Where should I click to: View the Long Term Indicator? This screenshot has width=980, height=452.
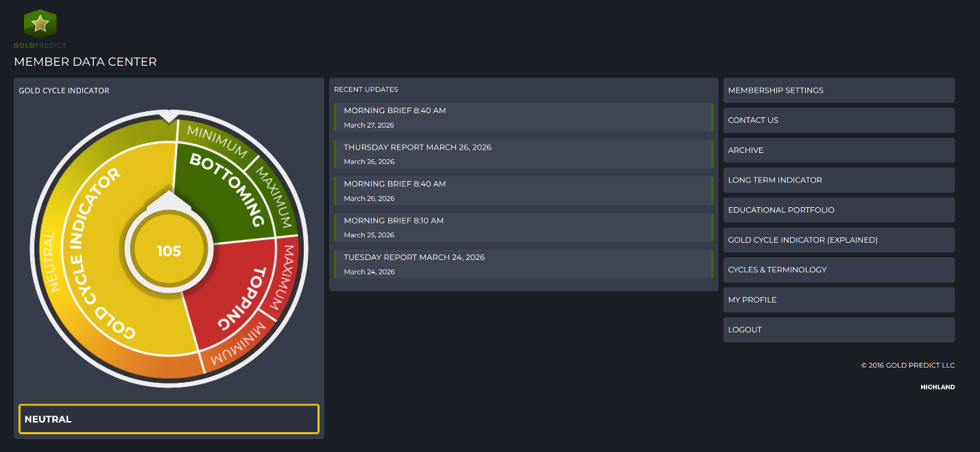pyautogui.click(x=839, y=180)
